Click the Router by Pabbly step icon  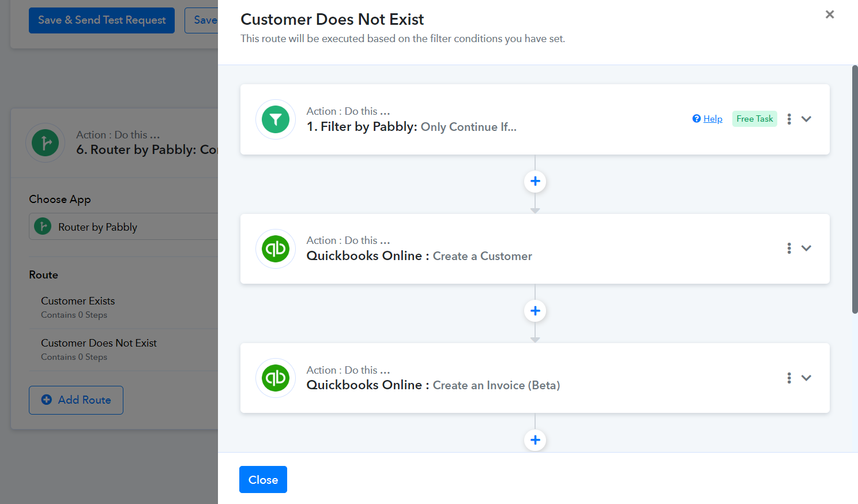[46, 142]
